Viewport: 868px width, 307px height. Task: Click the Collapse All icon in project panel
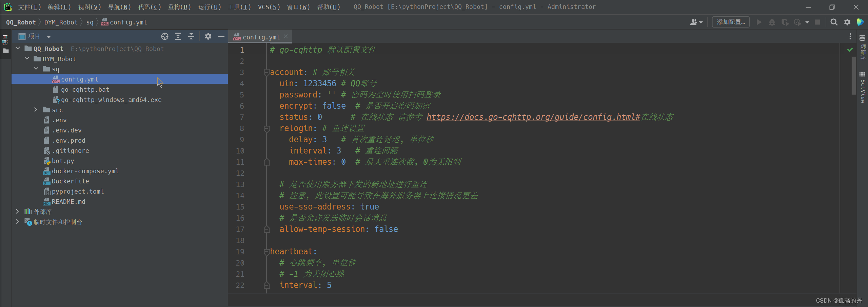[x=191, y=36]
